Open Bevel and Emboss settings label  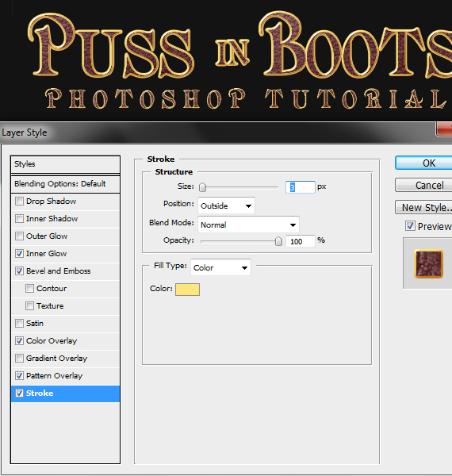(58, 271)
